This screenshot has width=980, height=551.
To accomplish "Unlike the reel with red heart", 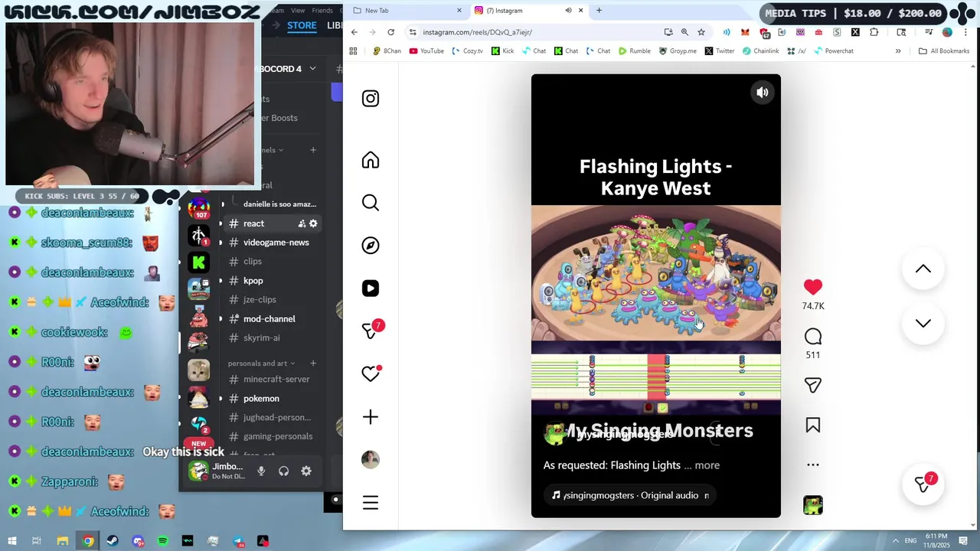I will 813,287.
